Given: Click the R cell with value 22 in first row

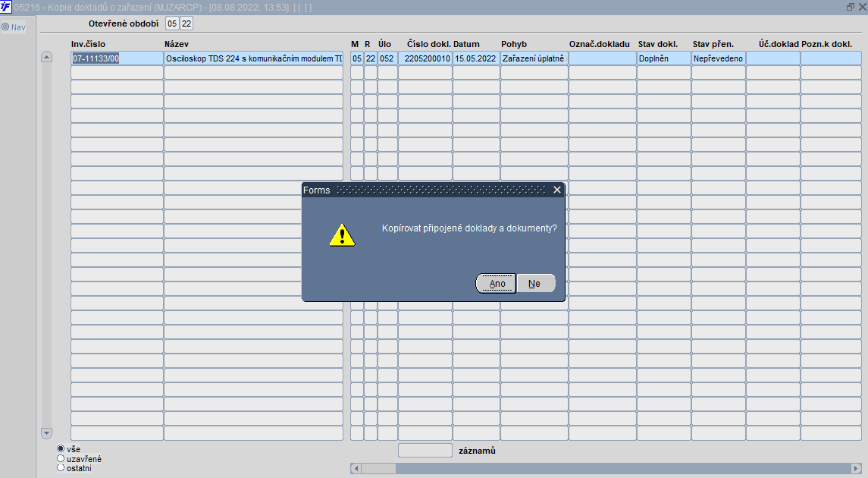Looking at the screenshot, I should (371, 58).
